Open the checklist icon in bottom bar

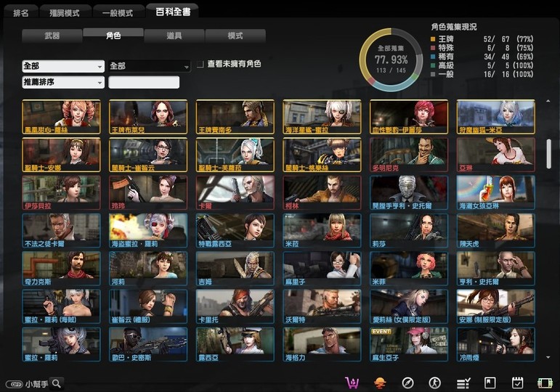[x=463, y=383]
